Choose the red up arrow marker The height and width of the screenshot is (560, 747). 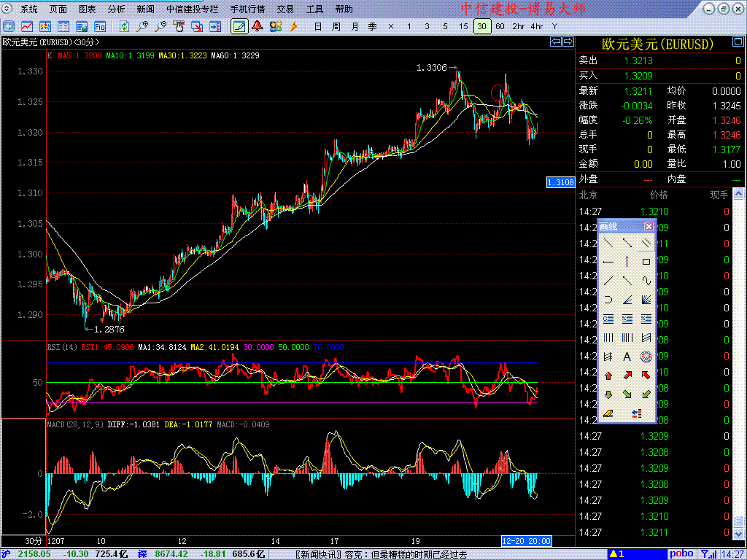pyautogui.click(x=608, y=376)
